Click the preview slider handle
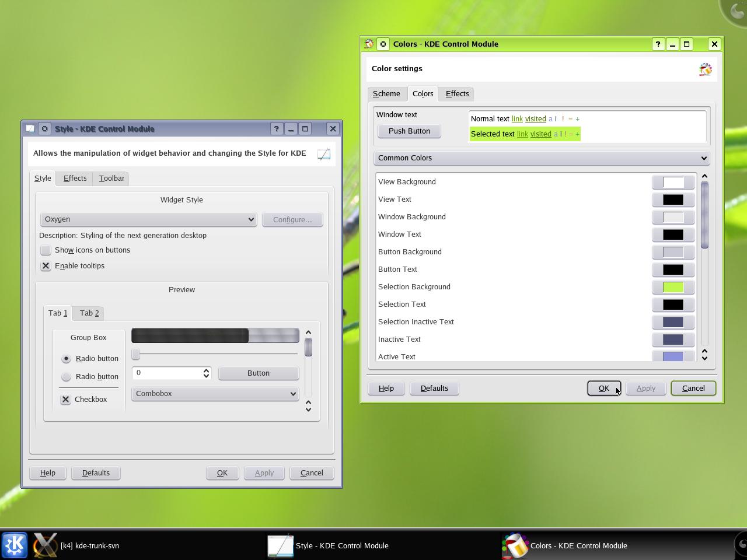 click(135, 354)
